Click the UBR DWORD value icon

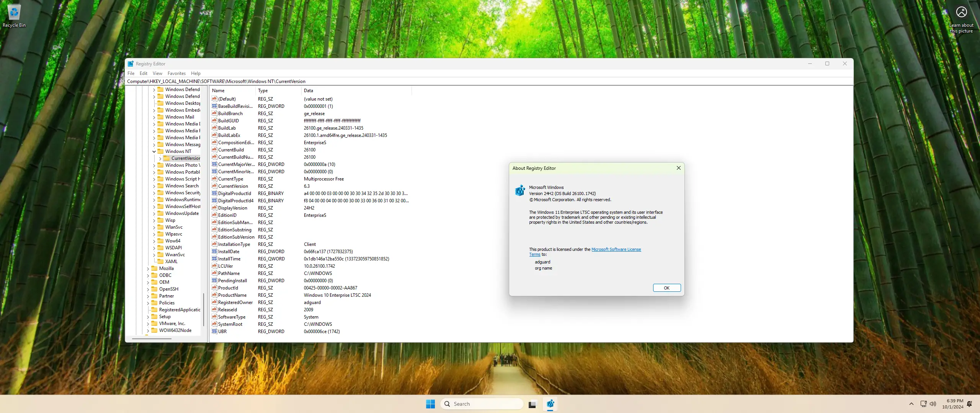(x=214, y=332)
